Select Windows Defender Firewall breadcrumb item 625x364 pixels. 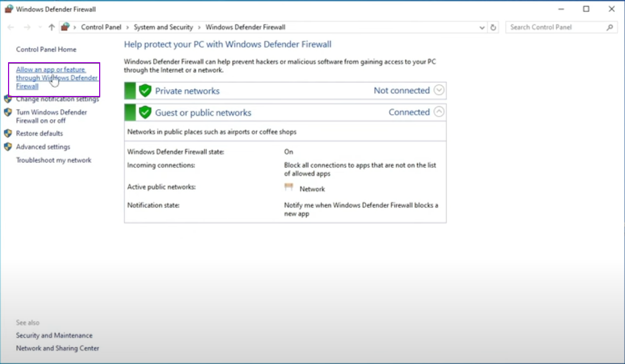245,27
